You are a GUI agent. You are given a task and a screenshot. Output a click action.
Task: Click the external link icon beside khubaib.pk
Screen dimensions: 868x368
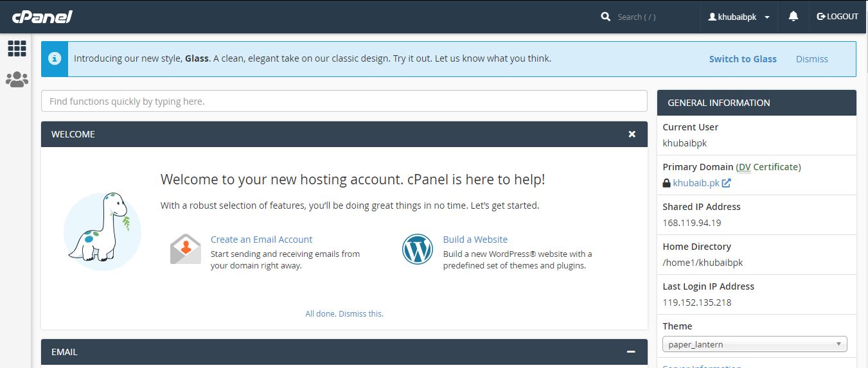(x=726, y=183)
